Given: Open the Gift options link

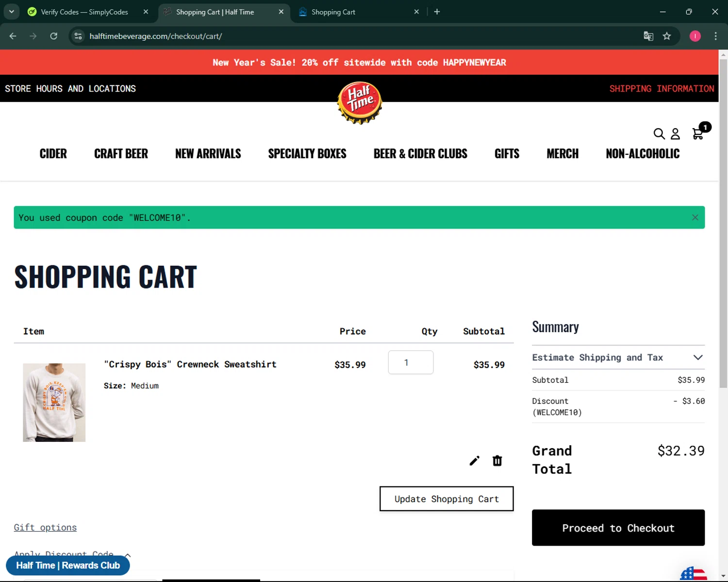Looking at the screenshot, I should (45, 527).
